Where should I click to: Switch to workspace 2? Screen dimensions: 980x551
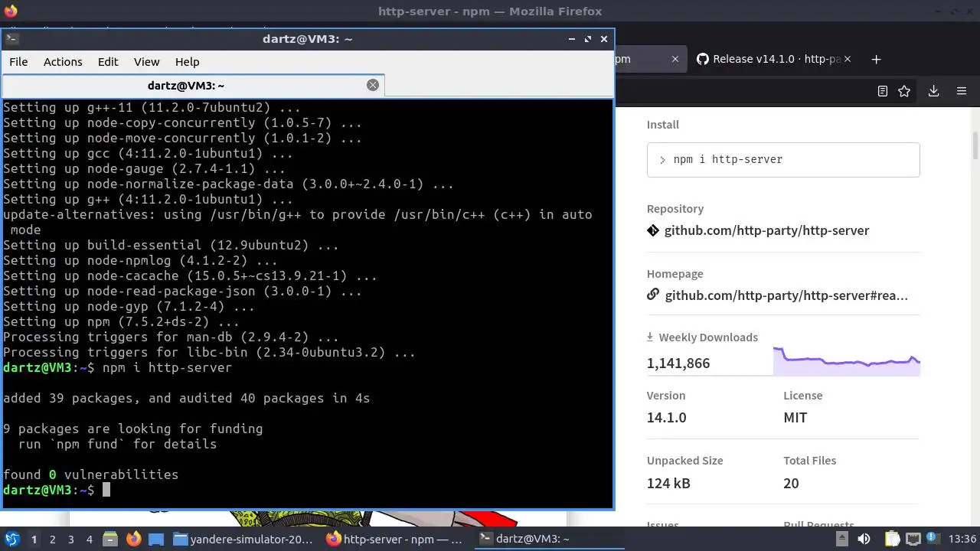click(x=52, y=539)
